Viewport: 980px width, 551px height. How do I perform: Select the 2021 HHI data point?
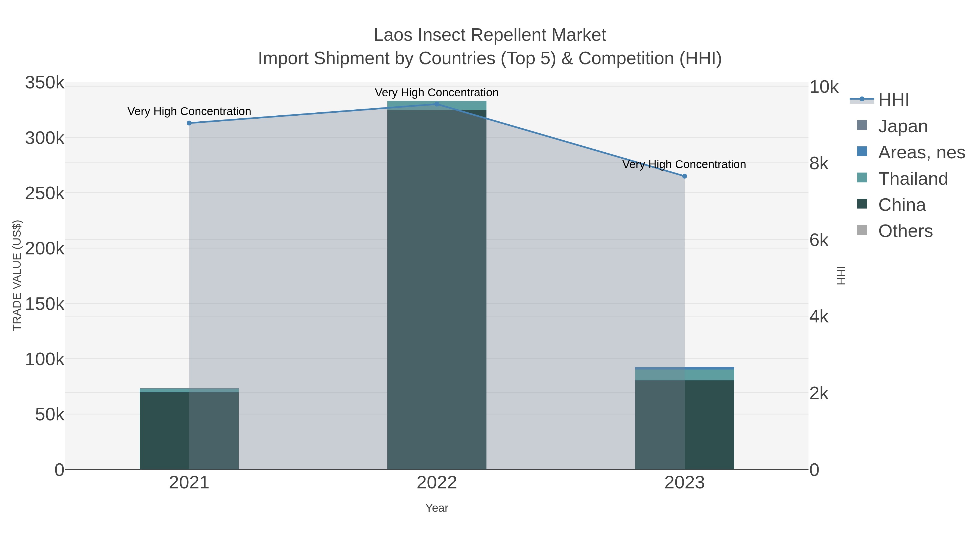(189, 123)
